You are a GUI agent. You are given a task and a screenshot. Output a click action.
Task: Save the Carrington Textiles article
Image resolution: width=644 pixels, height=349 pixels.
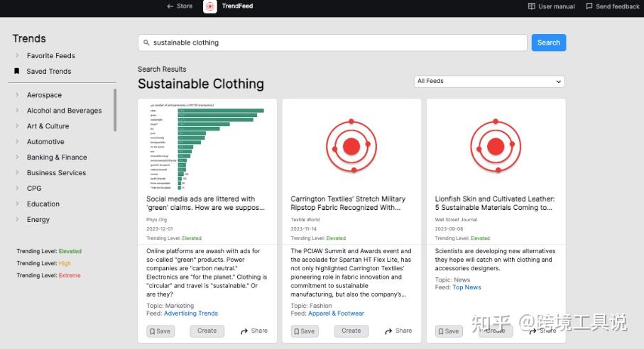click(304, 331)
